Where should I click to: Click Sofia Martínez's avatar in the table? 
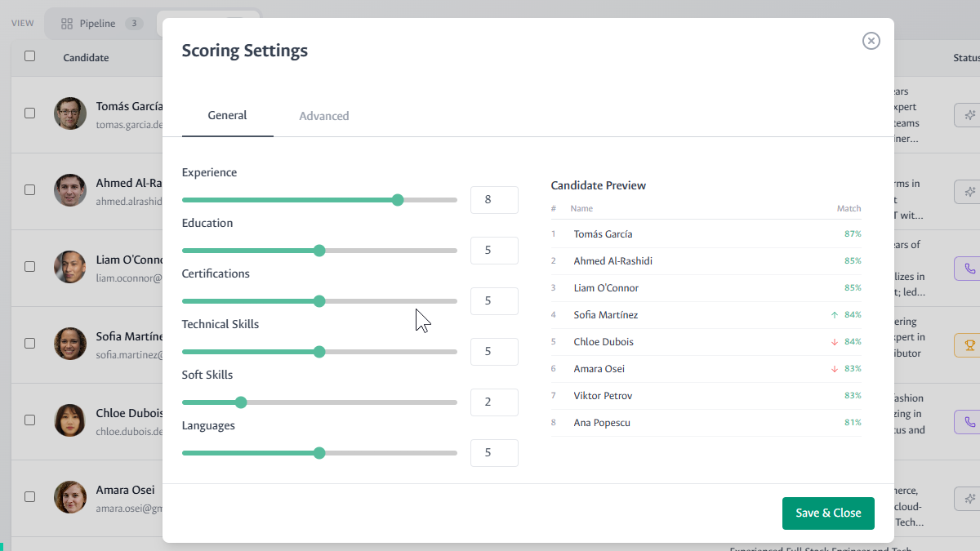tap(70, 344)
